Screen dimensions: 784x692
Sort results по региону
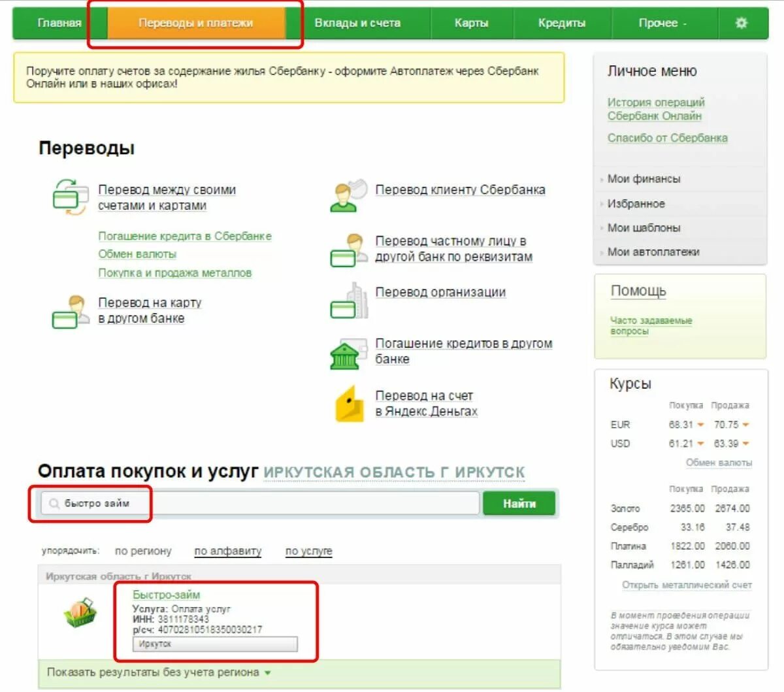143,552
